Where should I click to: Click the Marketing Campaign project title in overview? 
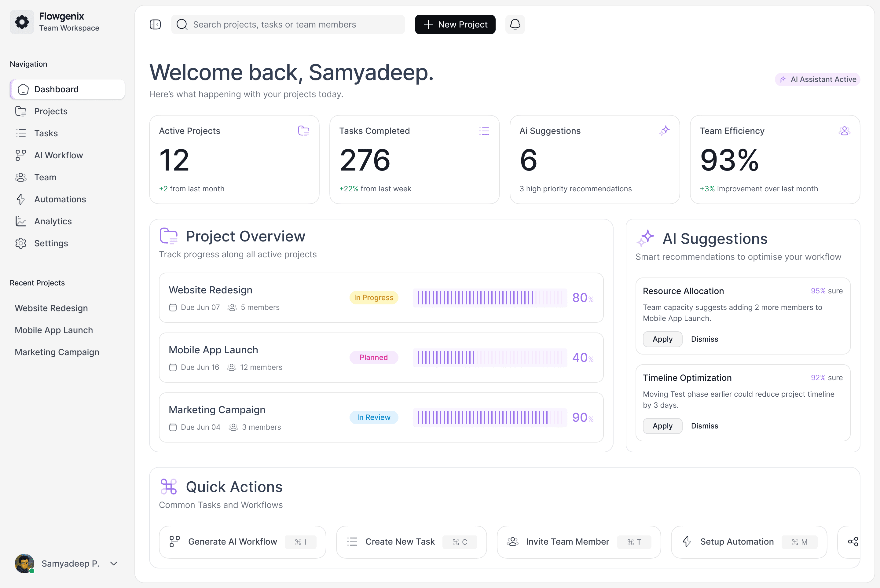click(x=217, y=410)
